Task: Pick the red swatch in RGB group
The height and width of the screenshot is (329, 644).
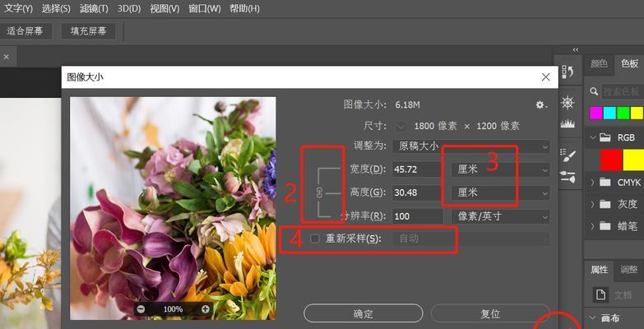Action: pyautogui.click(x=611, y=160)
